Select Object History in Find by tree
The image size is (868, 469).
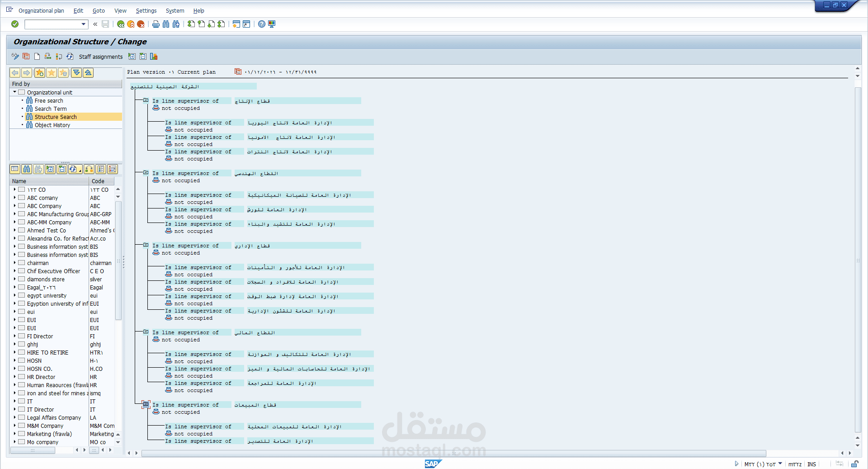tap(52, 125)
